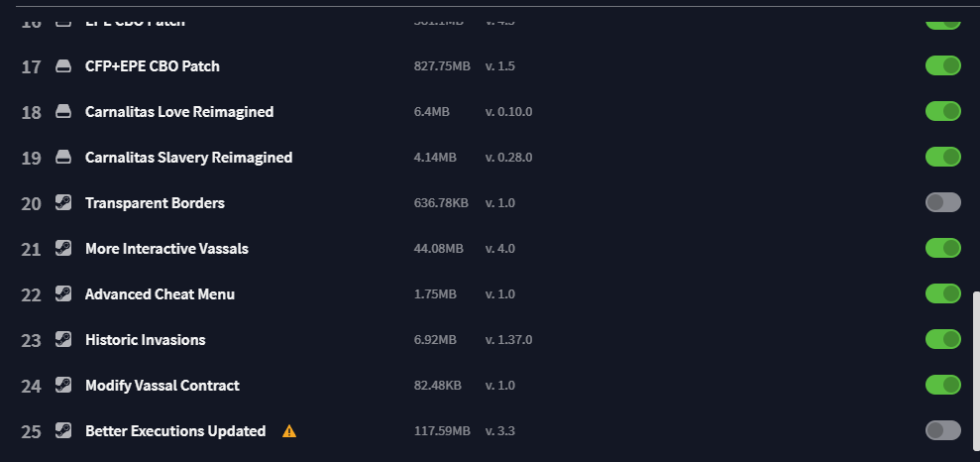
Task: Click the Steam icon next to Transparent Borders
Action: [63, 202]
